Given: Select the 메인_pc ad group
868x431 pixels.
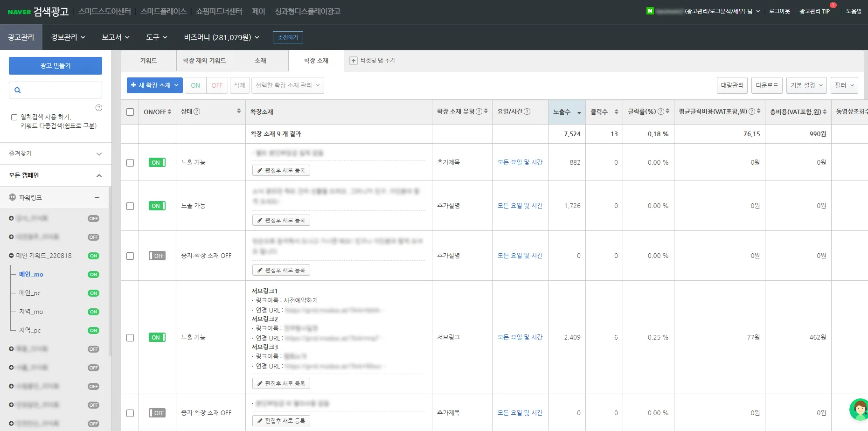Looking at the screenshot, I should click(30, 293).
